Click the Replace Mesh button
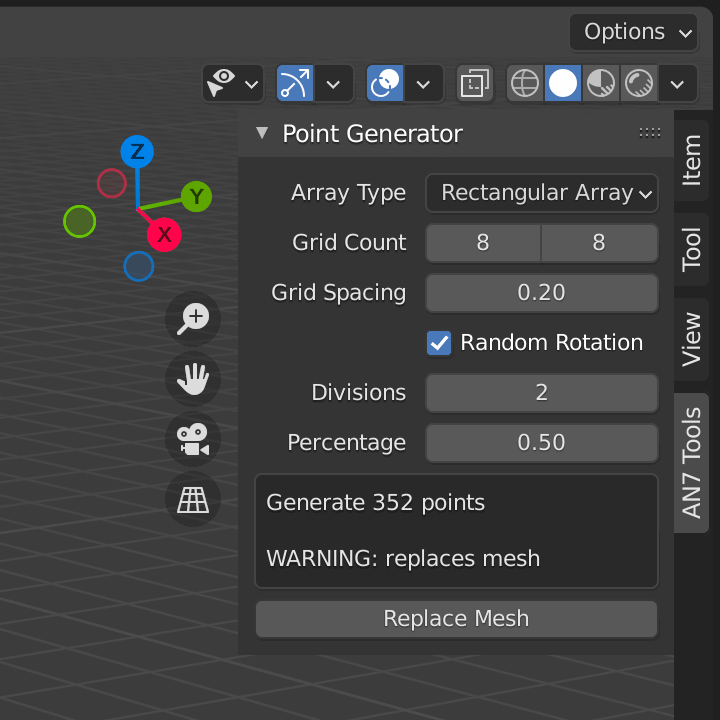 click(x=456, y=619)
